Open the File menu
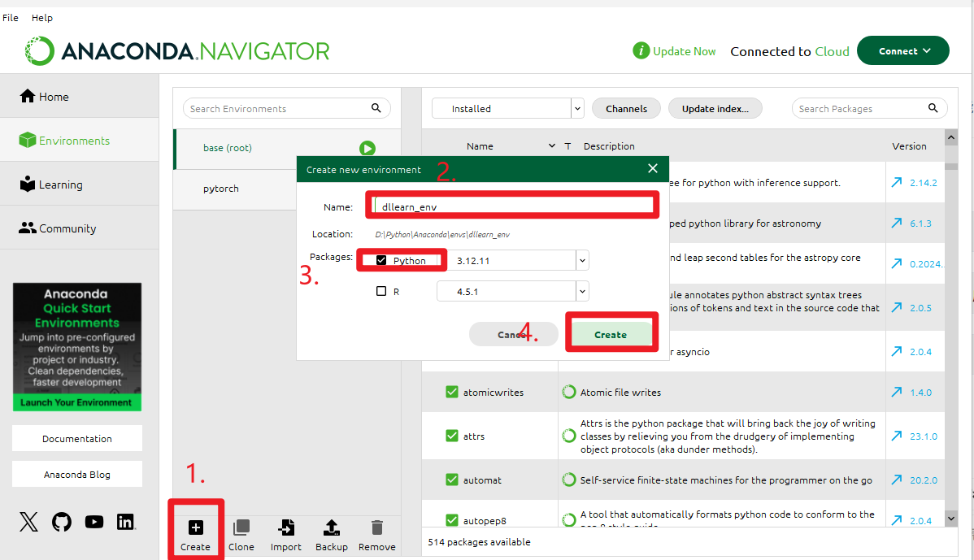974x560 pixels. pos(11,17)
